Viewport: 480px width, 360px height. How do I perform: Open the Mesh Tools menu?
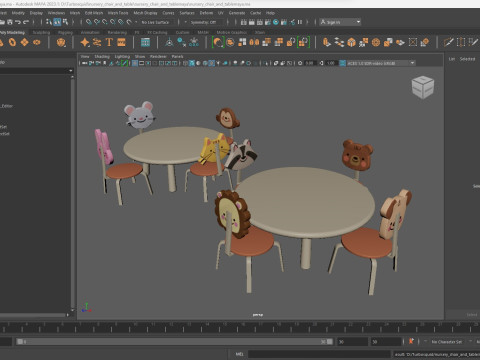118,13
